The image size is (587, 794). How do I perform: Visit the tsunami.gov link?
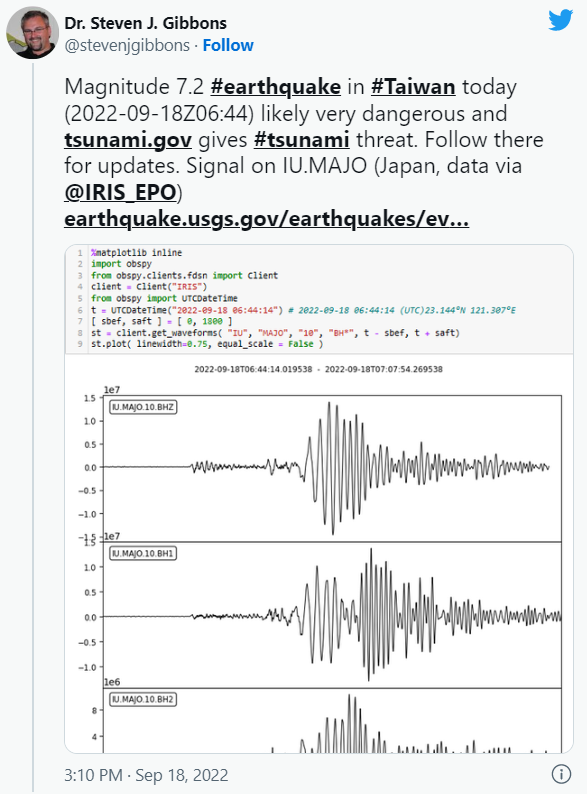coord(128,140)
